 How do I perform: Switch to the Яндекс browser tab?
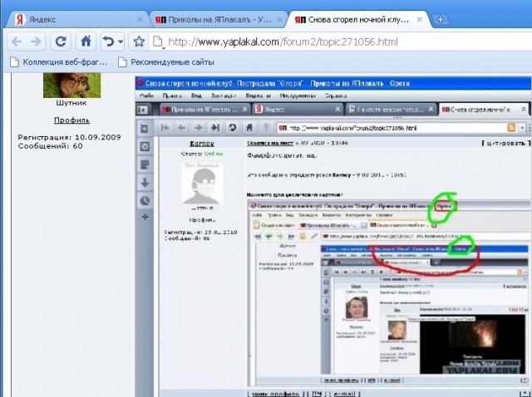click(76, 19)
